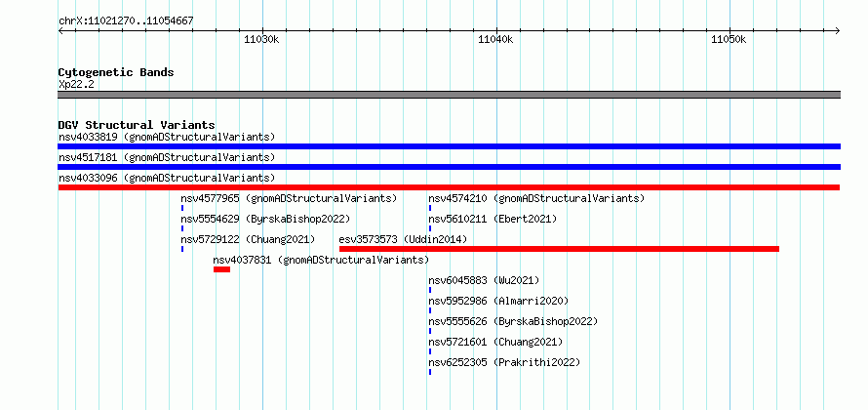868x410 pixels.
Task: Click the small blue marker under nsv5610211
Action: tap(429, 228)
